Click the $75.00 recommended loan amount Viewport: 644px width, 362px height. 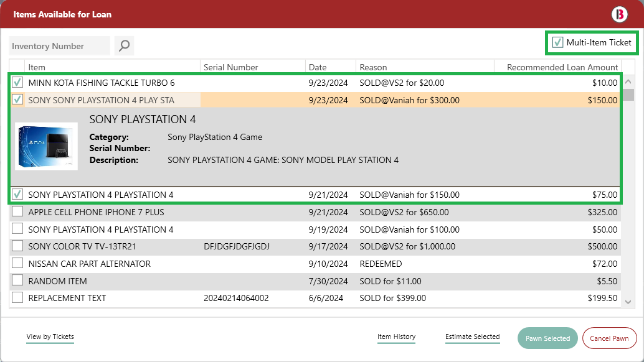click(605, 195)
